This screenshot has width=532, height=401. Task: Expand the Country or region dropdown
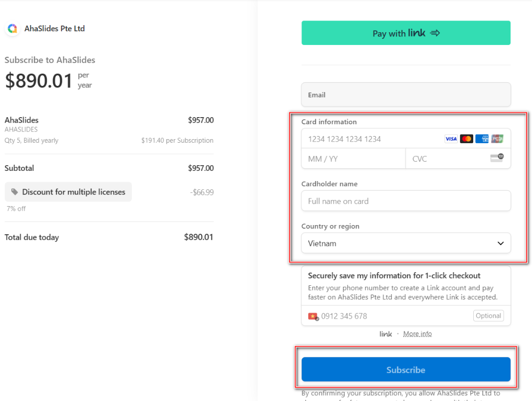406,243
